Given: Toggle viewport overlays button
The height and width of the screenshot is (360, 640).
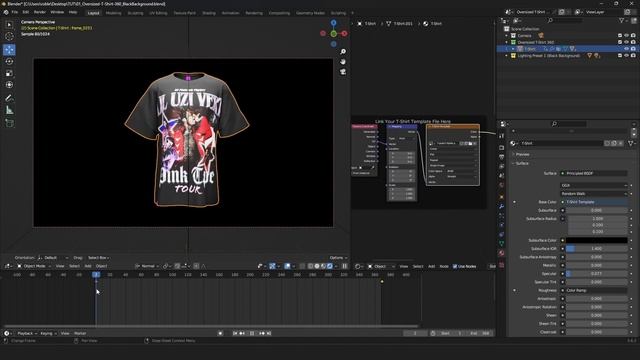Looking at the screenshot, I should [287, 266].
